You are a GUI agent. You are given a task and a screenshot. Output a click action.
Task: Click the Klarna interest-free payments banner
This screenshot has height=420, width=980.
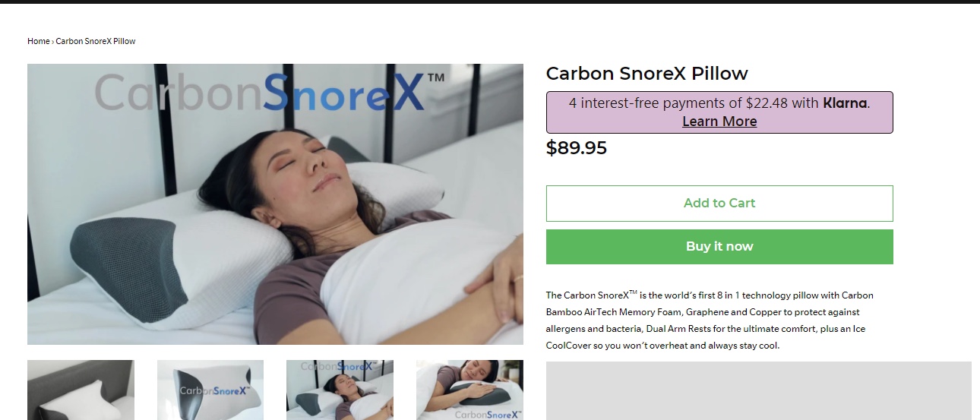(719, 112)
